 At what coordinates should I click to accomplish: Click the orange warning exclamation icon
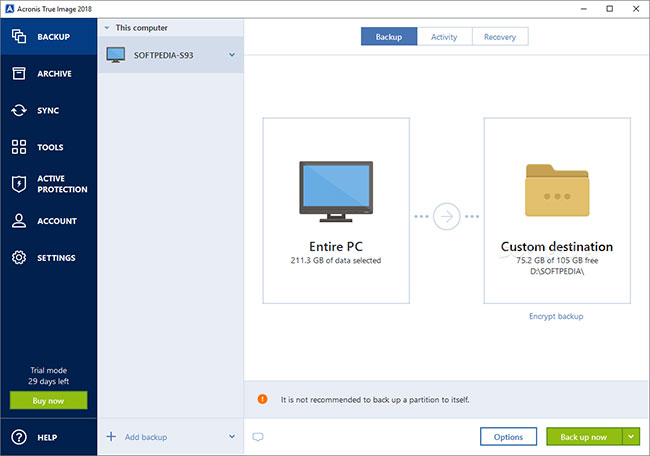tap(262, 399)
